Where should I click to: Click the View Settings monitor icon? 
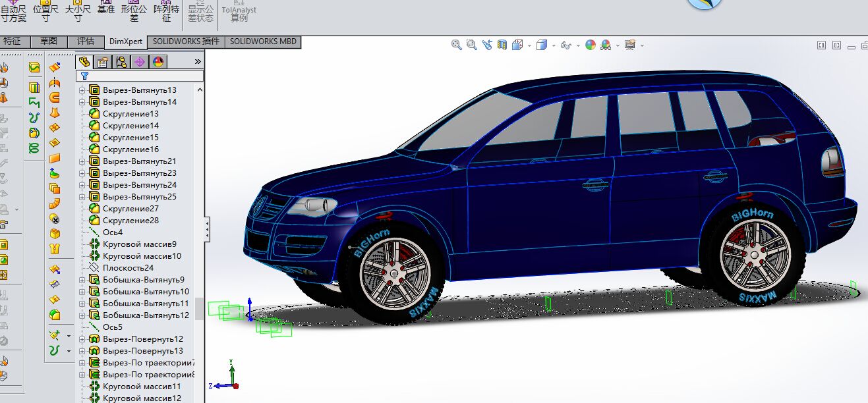click(630, 45)
